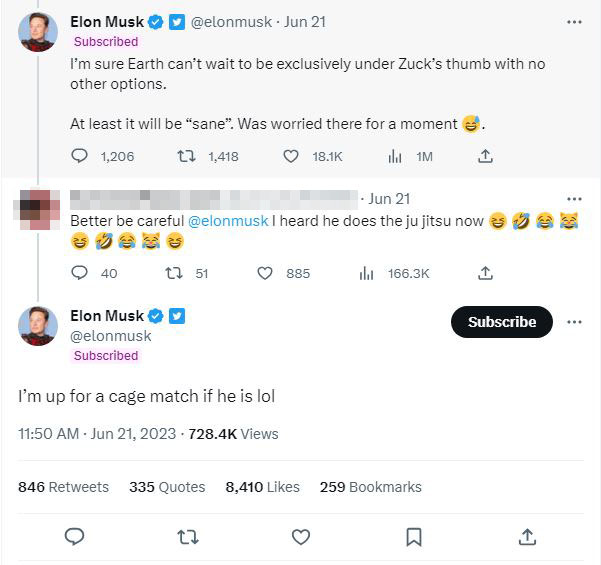Retweet the ju jitsu reply tweet
Viewport: 601px width, 565px height.
pos(172,273)
